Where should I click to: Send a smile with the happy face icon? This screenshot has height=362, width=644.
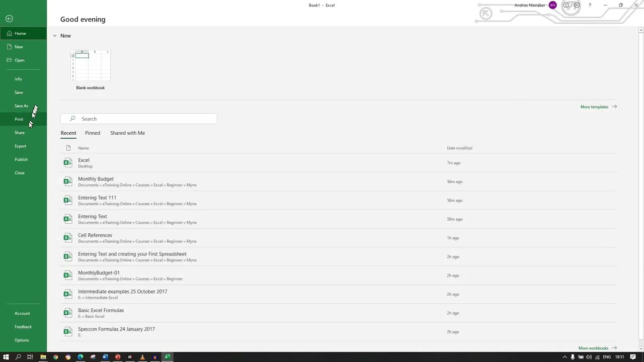pos(566,5)
